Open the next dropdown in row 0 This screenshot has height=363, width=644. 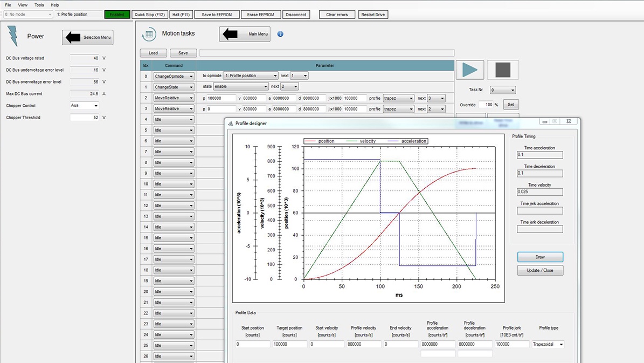coord(299,76)
